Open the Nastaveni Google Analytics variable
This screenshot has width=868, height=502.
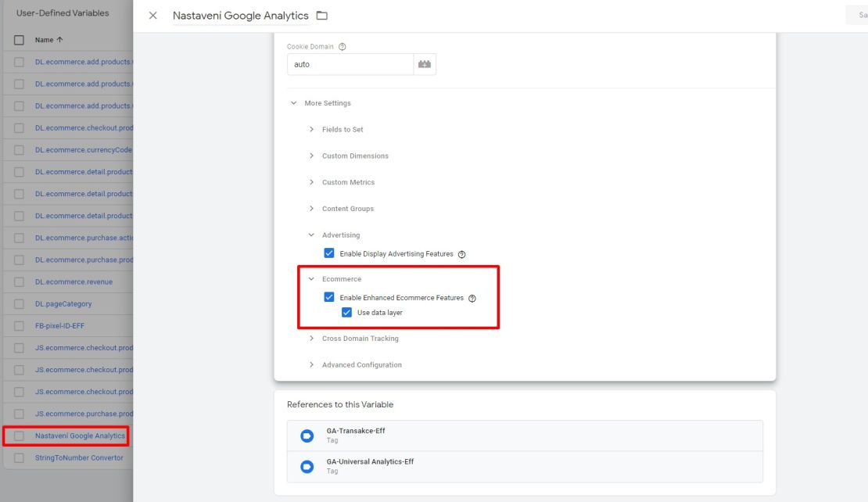point(80,436)
